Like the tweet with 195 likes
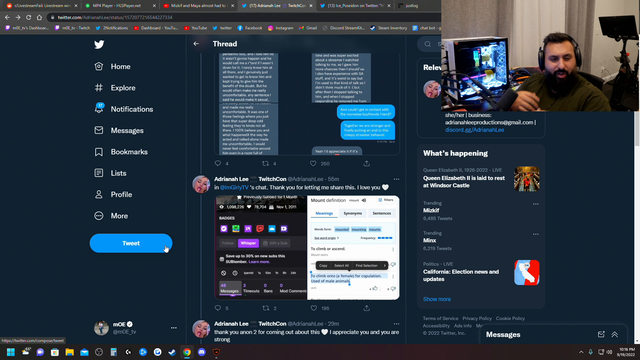Image resolution: width=640 pixels, height=360 pixels. (x=313, y=308)
